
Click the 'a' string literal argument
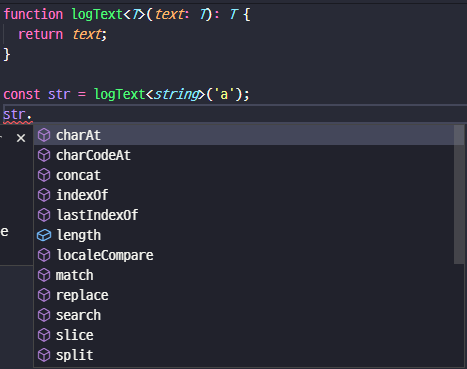(x=224, y=94)
